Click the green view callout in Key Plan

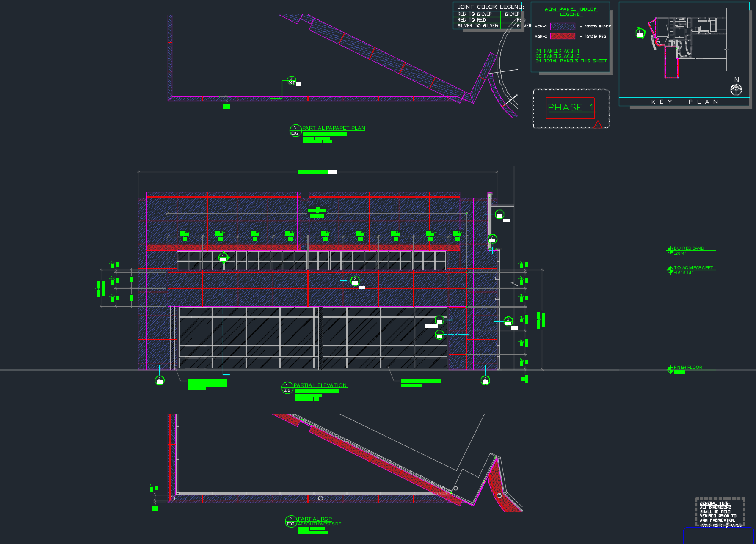(640, 33)
